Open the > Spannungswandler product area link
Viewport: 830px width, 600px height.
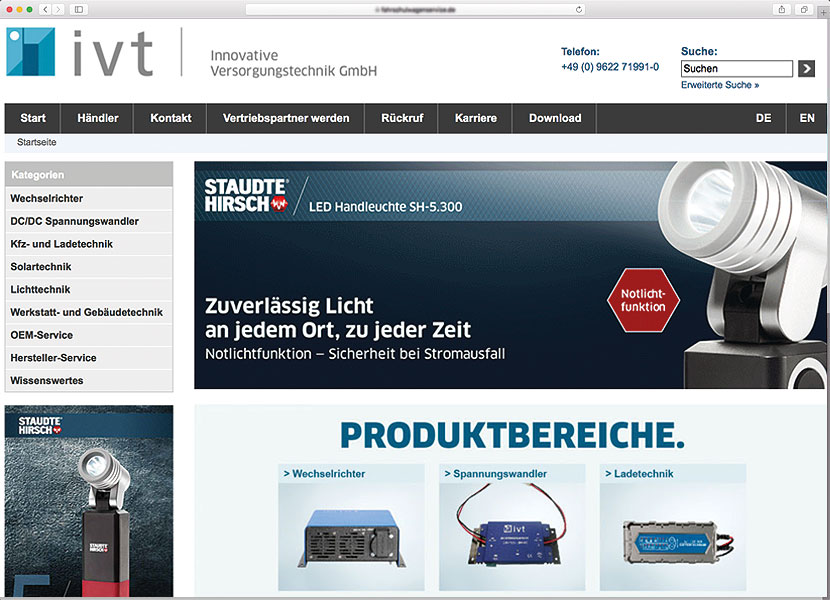(x=495, y=473)
